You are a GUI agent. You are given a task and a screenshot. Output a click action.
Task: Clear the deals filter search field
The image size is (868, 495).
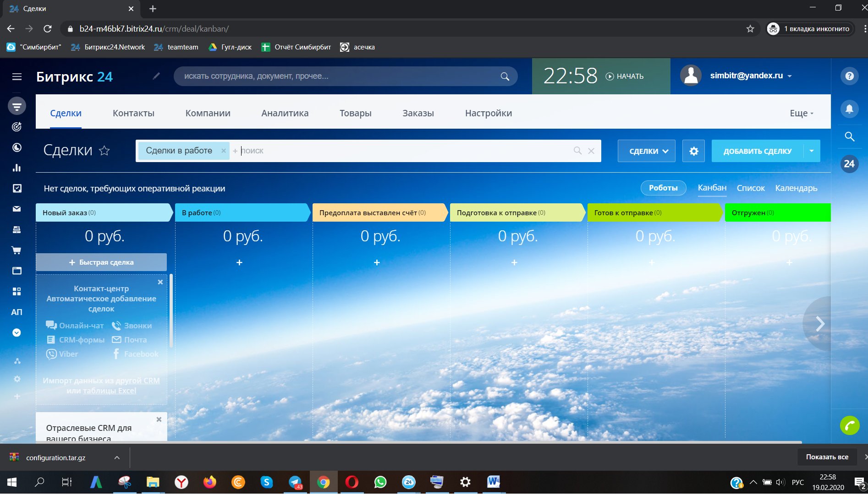591,151
